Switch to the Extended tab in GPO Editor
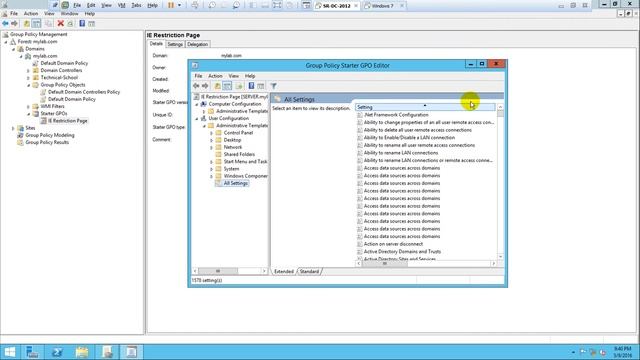Image resolution: width=640 pixels, height=360 pixels. click(x=284, y=271)
